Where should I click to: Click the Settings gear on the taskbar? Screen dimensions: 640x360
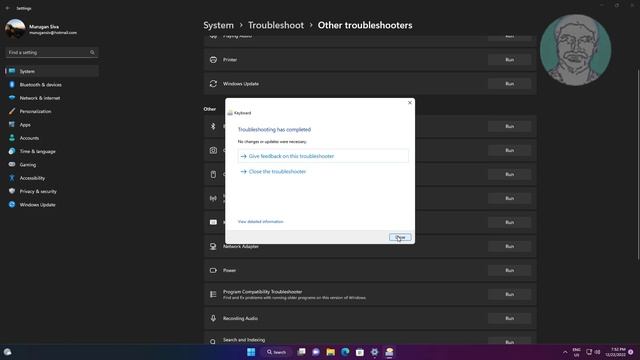coord(374,352)
